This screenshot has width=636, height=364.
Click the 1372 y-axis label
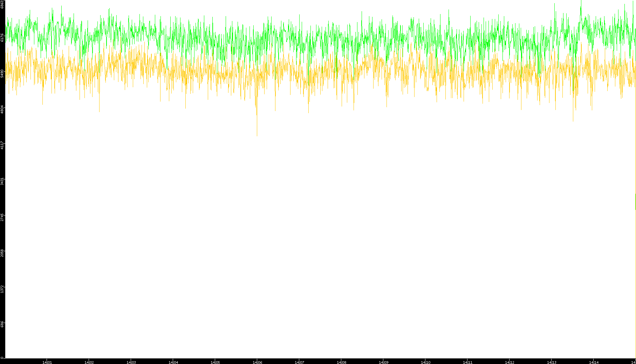click(2, 289)
